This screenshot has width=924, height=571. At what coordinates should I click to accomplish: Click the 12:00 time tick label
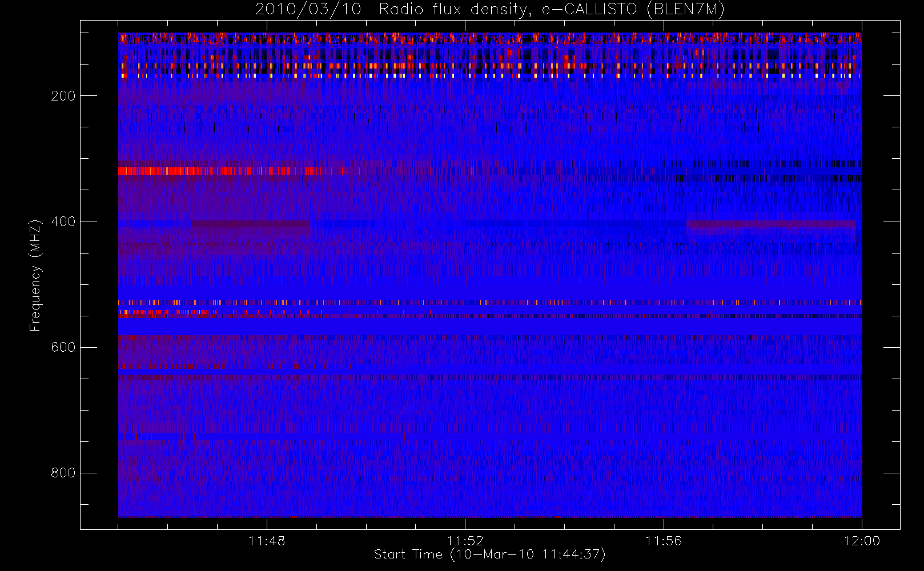862,541
